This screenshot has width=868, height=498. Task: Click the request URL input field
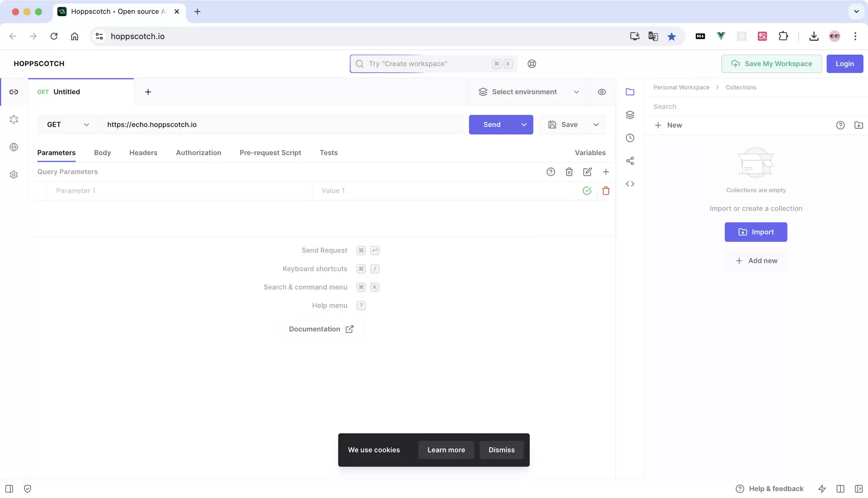click(282, 125)
